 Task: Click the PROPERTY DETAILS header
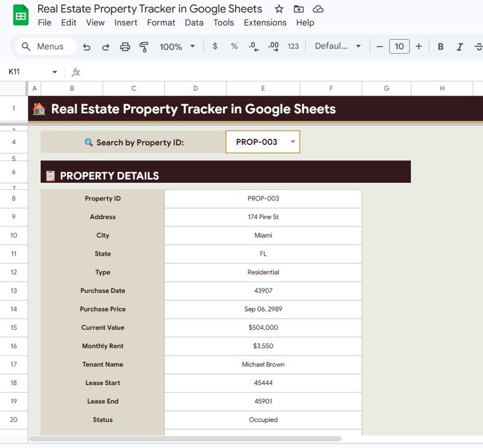(x=225, y=172)
